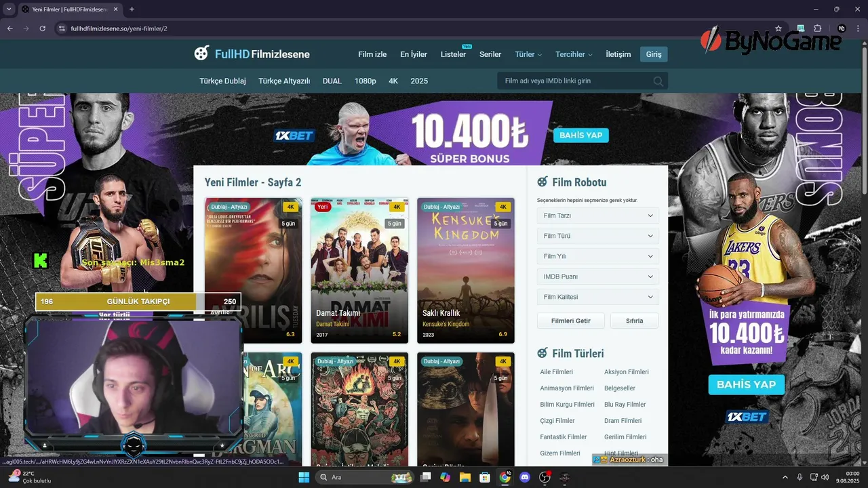868x488 pixels.
Task: Open the Blu Ray Filmler link
Action: pos(625,405)
